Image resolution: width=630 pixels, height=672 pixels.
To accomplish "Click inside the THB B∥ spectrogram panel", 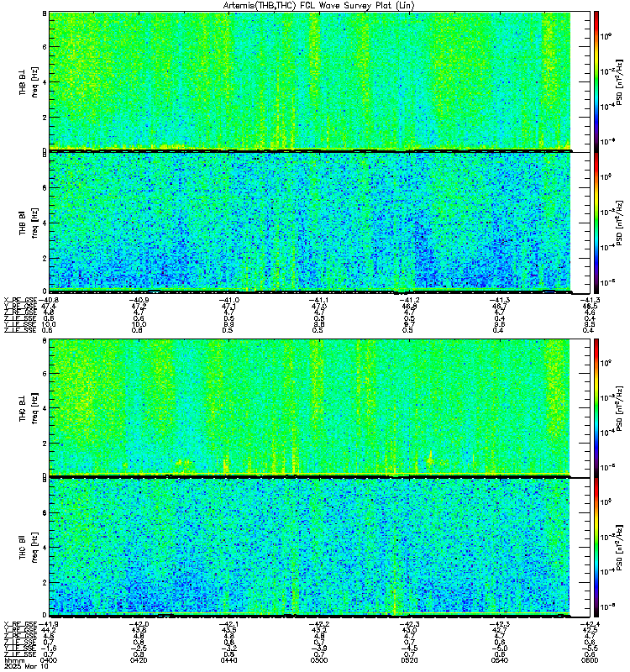I will pos(310,223).
